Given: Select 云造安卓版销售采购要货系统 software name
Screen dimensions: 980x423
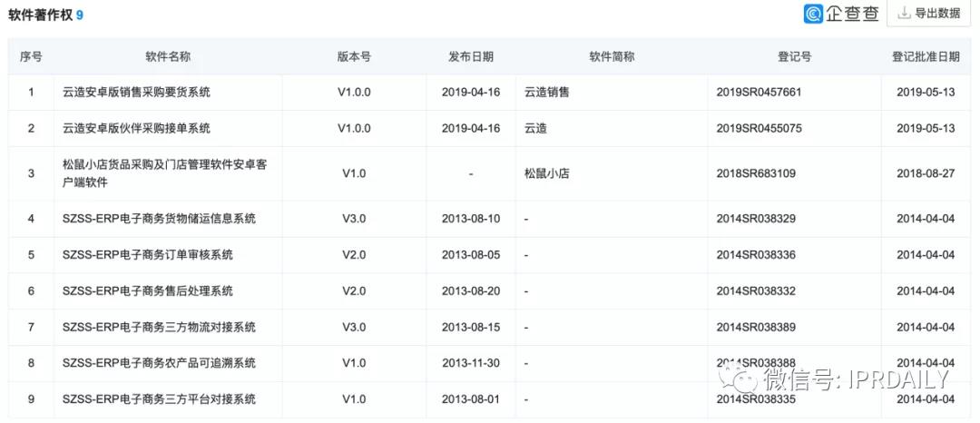Looking at the screenshot, I should tap(137, 93).
